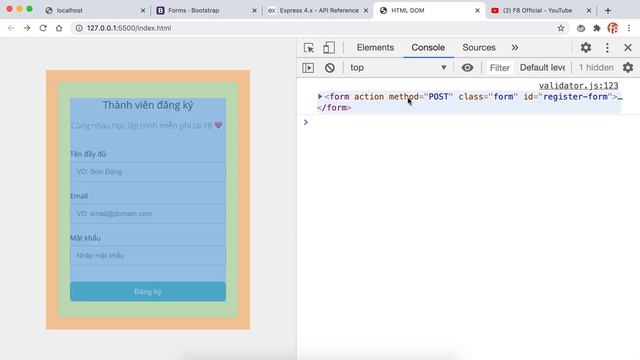Click the Email input field
This screenshot has width=640, height=360.
(148, 213)
